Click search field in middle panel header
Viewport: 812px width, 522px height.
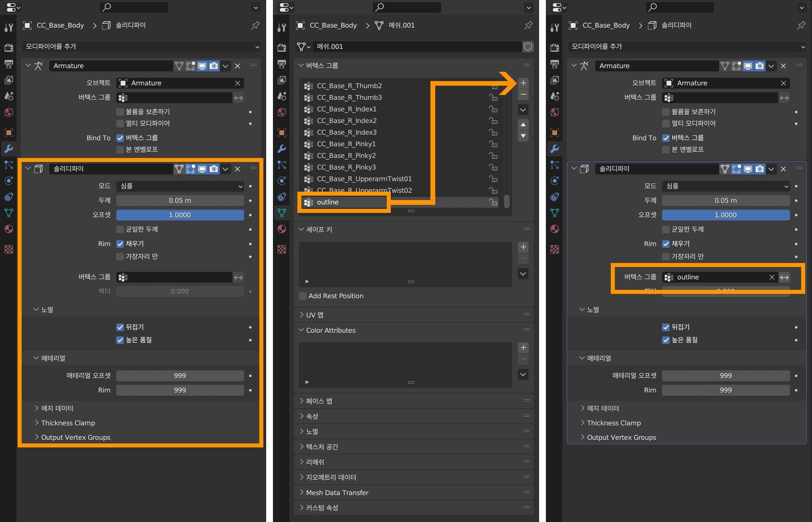coord(407,7)
